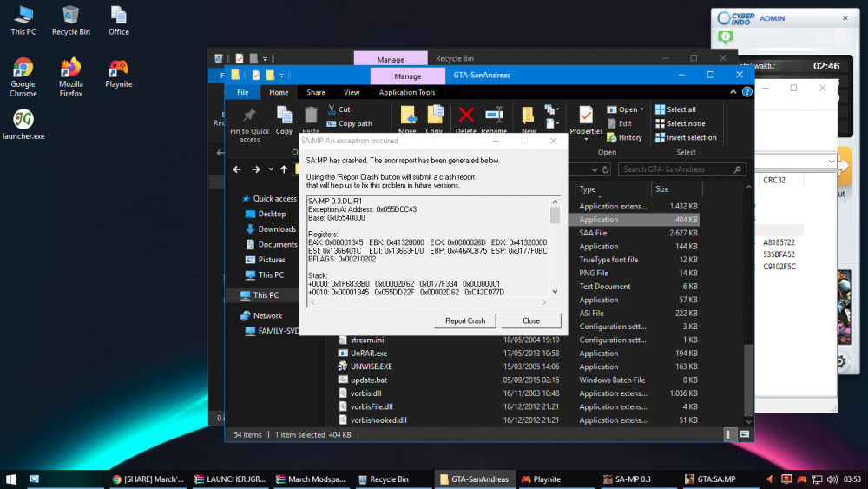Launch Mozilla Firefox from desktop
Screen dimensions: 868x489
click(x=71, y=77)
